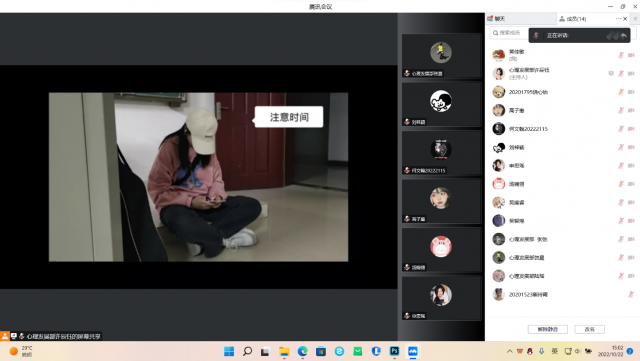Open Photoshop from the taskbar
This screenshot has width=640, height=361.
[394, 351]
